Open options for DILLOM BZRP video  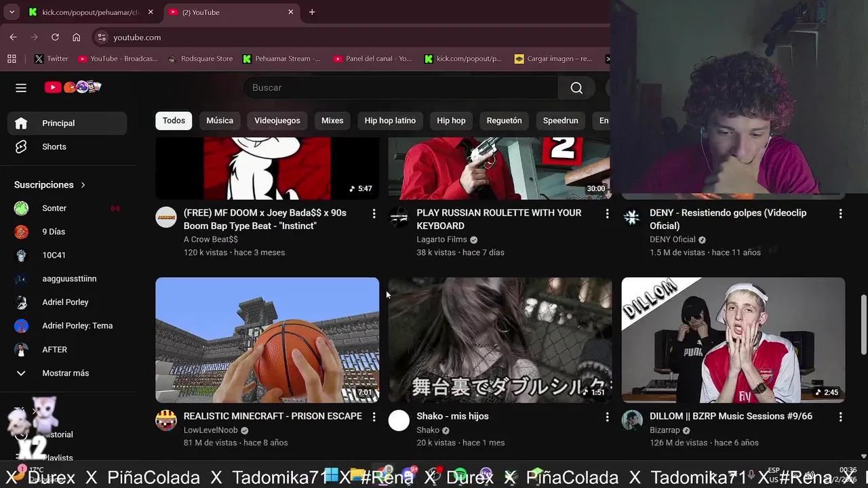[x=840, y=417]
